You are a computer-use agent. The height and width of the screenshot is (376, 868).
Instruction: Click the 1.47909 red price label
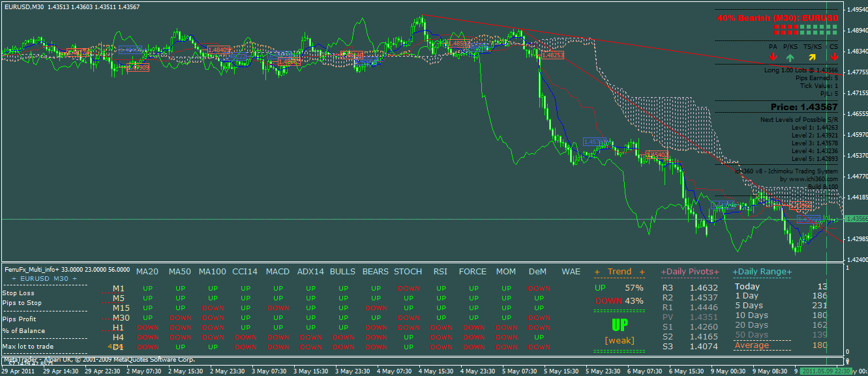(x=138, y=67)
